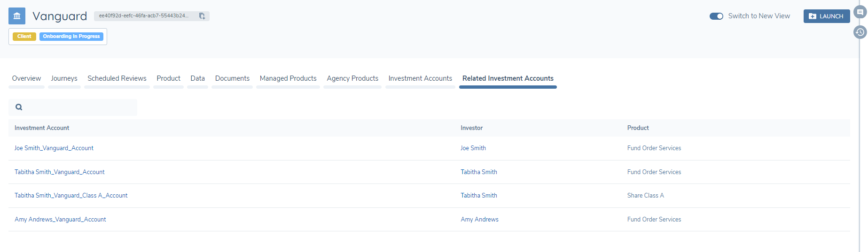Image resolution: width=868 pixels, height=252 pixels.
Task: Click inside the account search field
Action: coord(73,107)
